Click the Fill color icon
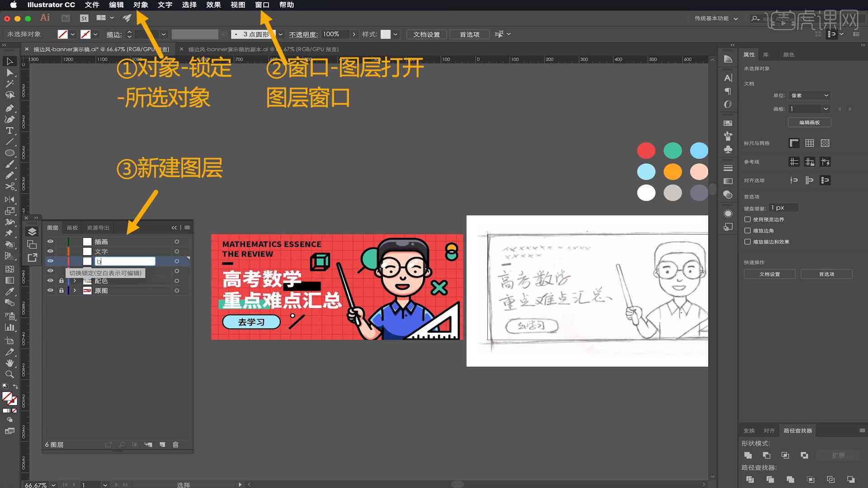Screen dimensions: 868x488 pos(7,395)
